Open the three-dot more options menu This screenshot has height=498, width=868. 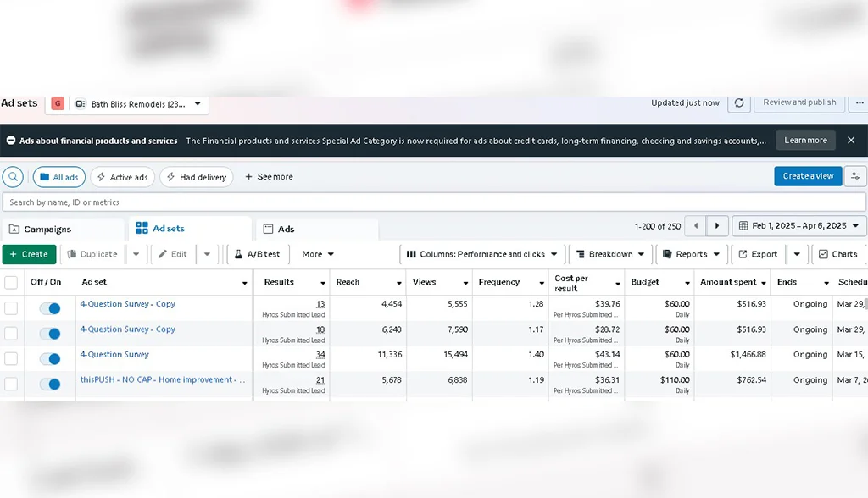tap(860, 103)
